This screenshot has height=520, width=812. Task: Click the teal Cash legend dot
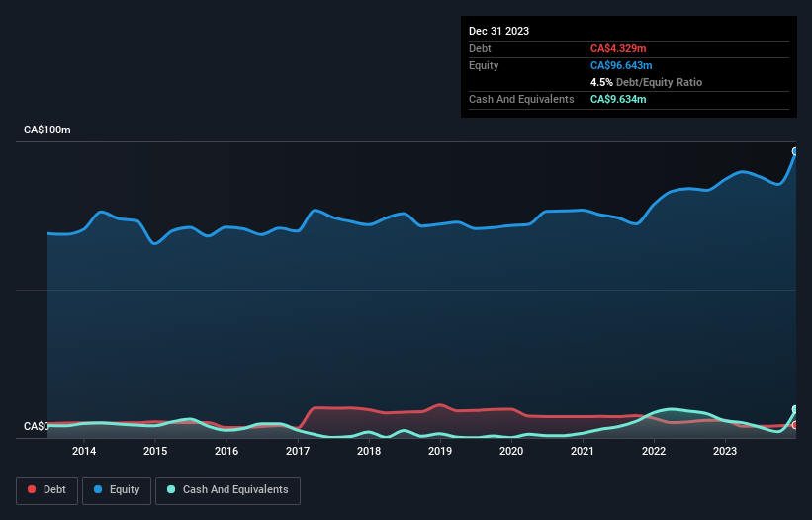pos(171,489)
